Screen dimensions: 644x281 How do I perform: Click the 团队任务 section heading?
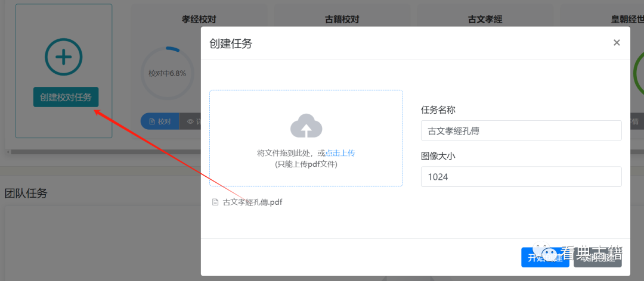pos(26,193)
